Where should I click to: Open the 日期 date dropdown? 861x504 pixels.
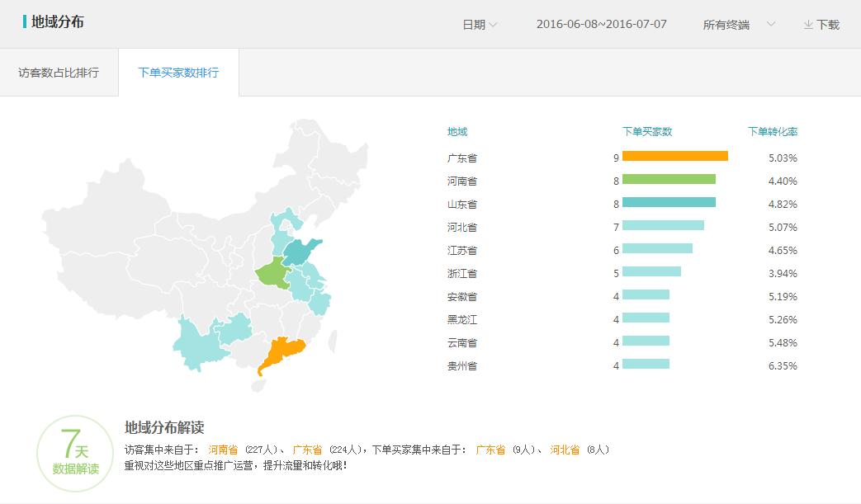[478, 25]
